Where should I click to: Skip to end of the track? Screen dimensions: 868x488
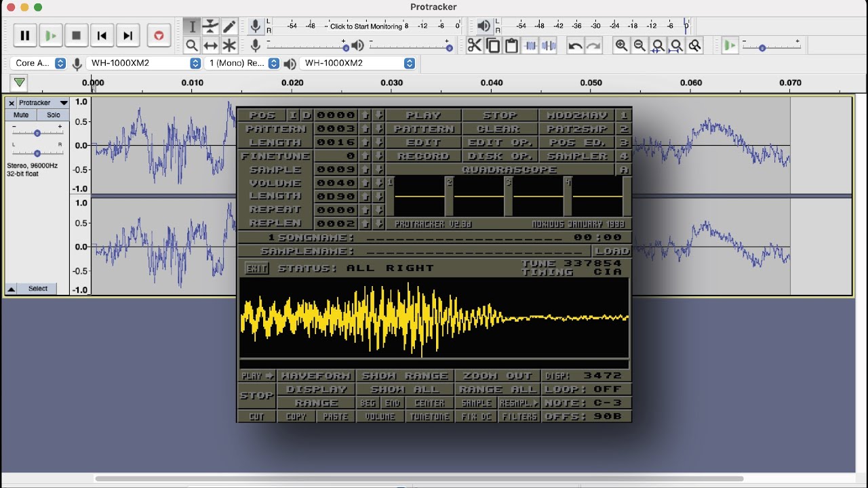[128, 36]
